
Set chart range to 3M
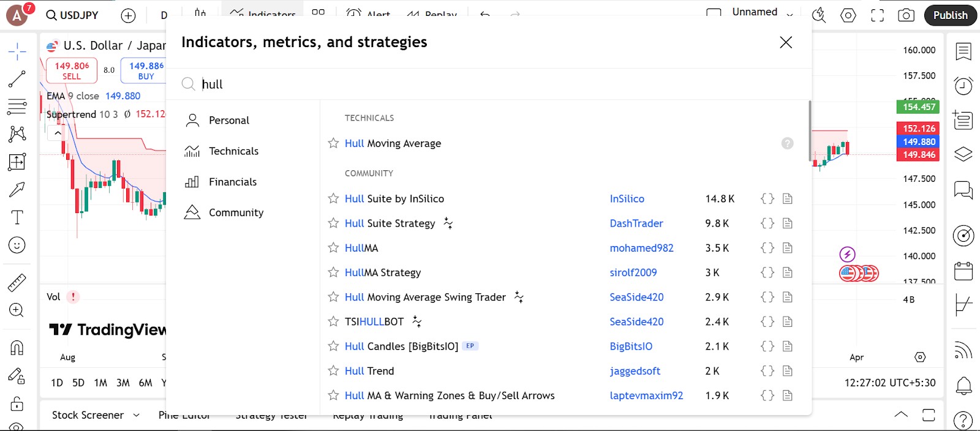coord(123,383)
